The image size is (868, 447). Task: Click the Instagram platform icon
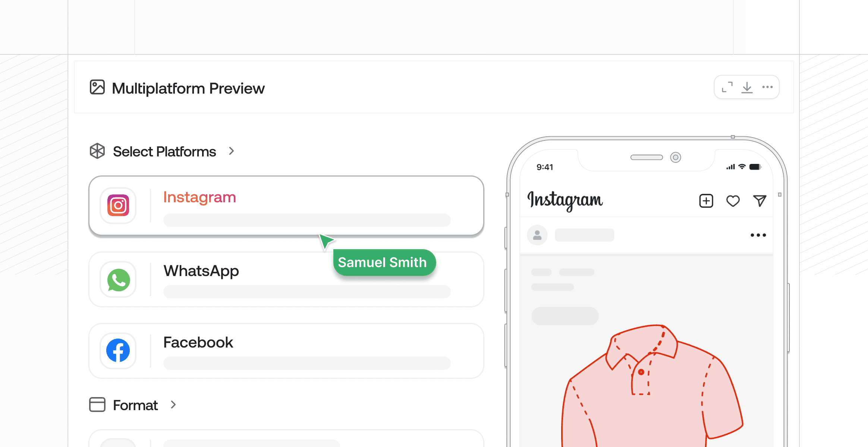[118, 205]
